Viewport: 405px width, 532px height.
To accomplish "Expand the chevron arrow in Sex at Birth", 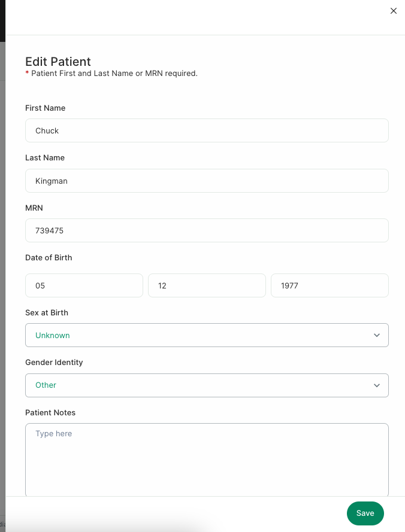I will 376,335.
